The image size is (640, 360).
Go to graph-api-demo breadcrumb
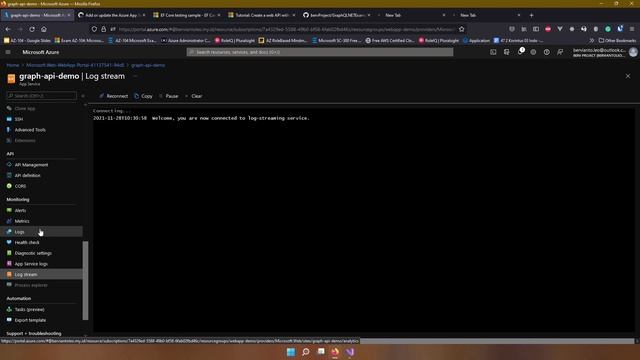[x=148, y=65]
